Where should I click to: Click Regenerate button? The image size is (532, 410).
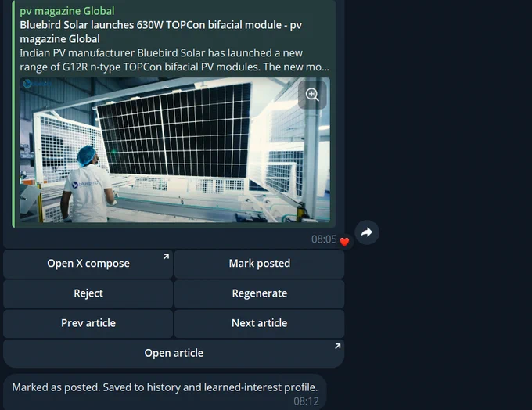click(260, 293)
